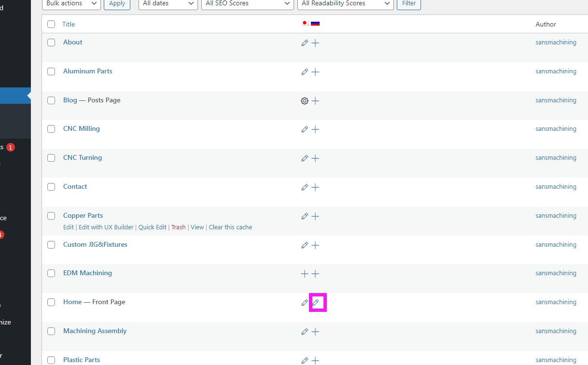Click the Russian flag column header
The image size is (588, 365).
315,23
